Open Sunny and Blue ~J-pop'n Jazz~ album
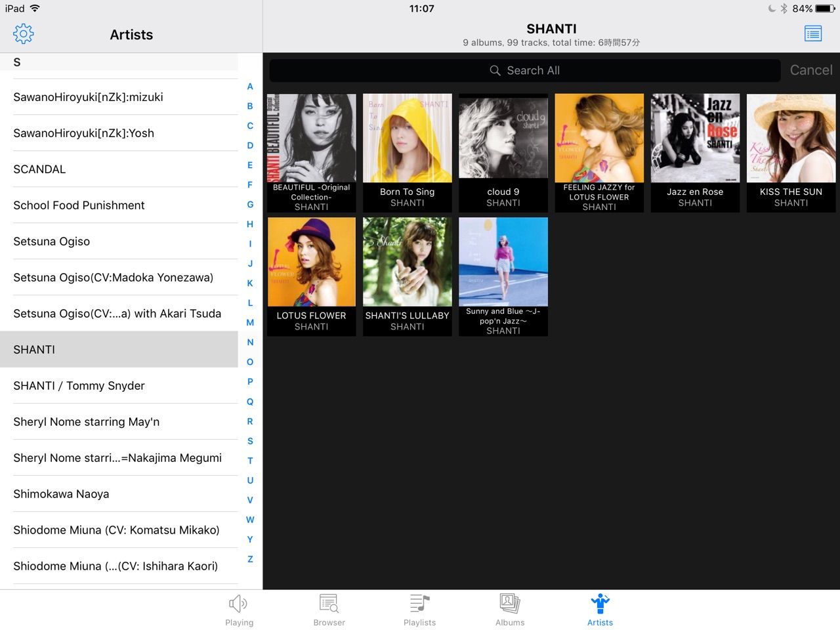Viewport: 840px width, 630px height. tap(503, 277)
